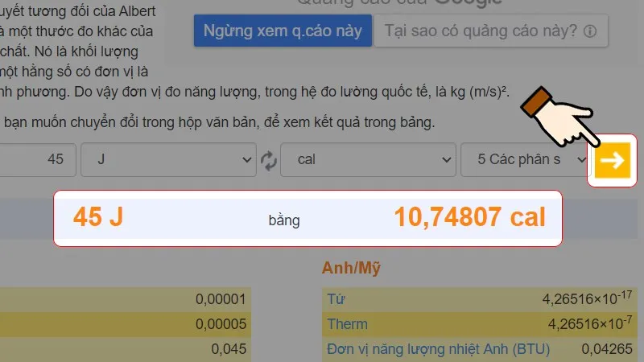Click the result value '10,74807 cal'

[x=470, y=217]
